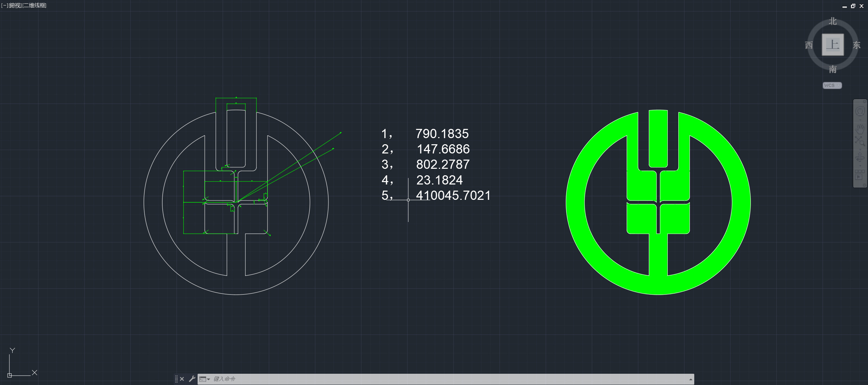Open recent commands dropdown
The width and height of the screenshot is (868, 385).
tap(204, 379)
